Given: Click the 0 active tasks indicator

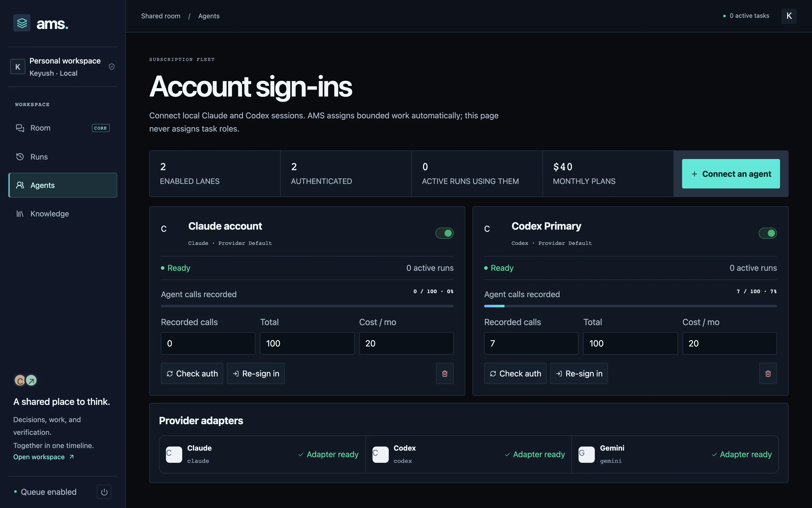Looking at the screenshot, I should (x=746, y=16).
